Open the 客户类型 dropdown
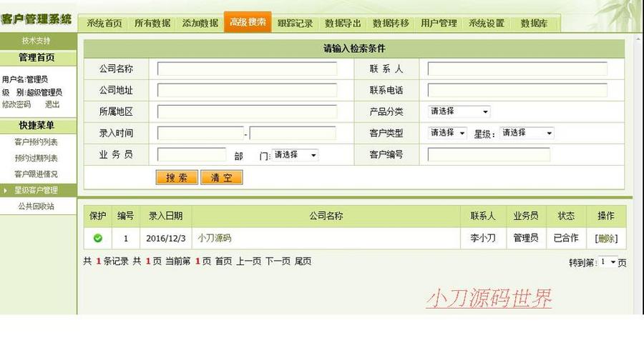Image resolution: width=644 pixels, height=343 pixels. 447,133
